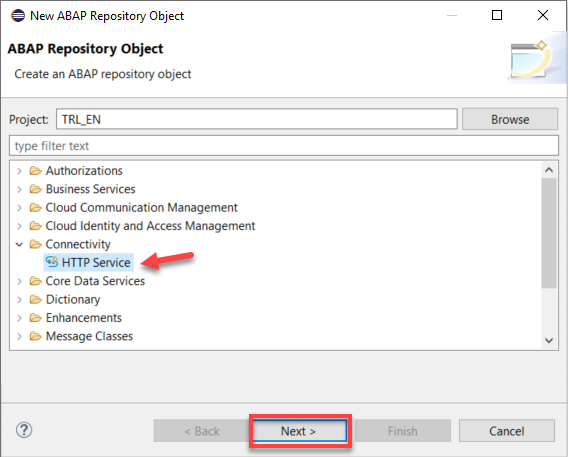Focus the Project input field
Screen dimensions: 568x457
(256, 119)
